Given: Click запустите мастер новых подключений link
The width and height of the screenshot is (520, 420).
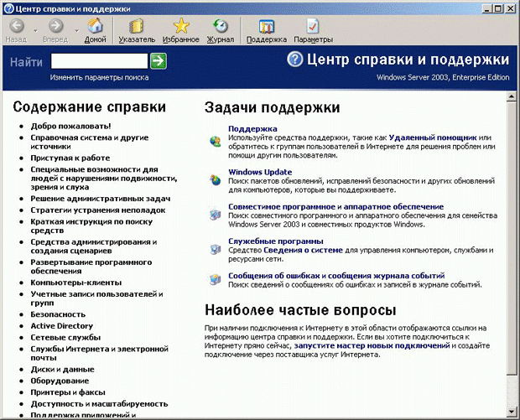Looking at the screenshot, I should click(372, 345).
